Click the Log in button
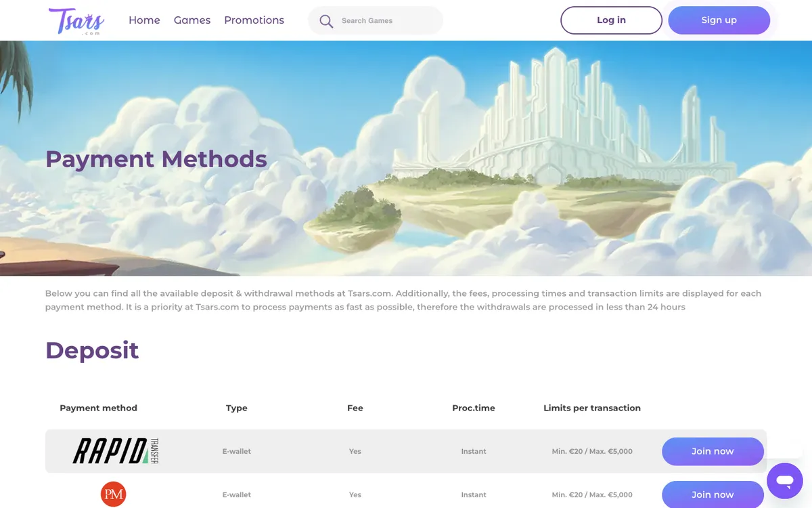 [x=611, y=20]
